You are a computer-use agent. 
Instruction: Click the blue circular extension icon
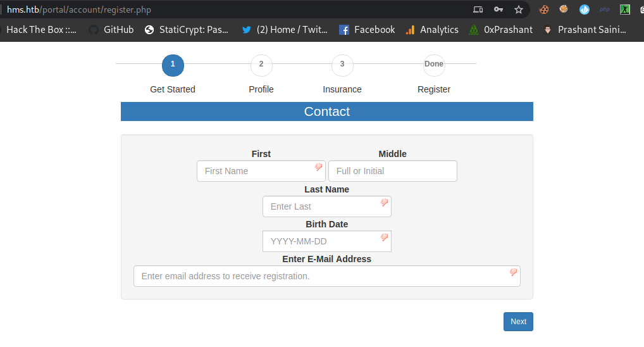coord(585,9)
